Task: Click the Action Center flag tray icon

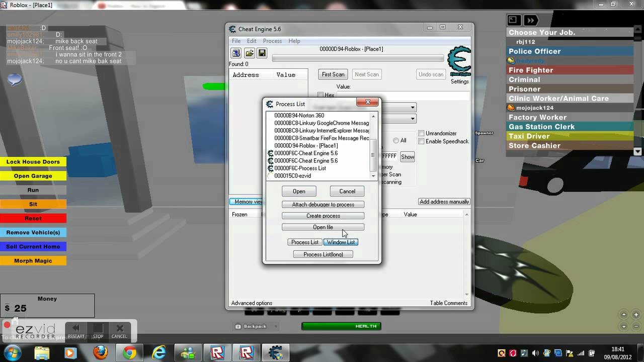Action: (x=569, y=353)
